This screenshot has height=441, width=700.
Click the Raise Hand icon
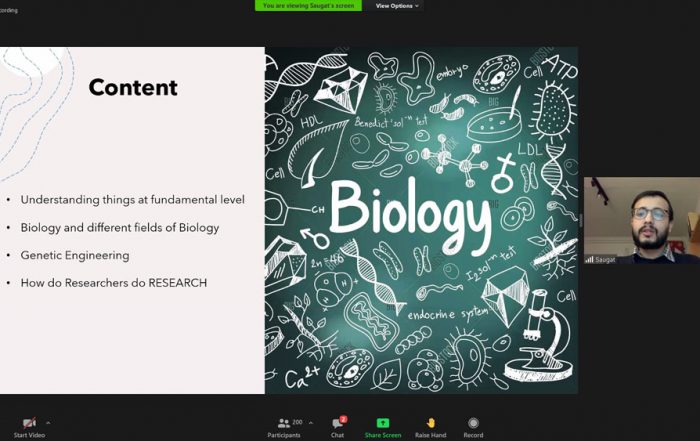point(431,423)
